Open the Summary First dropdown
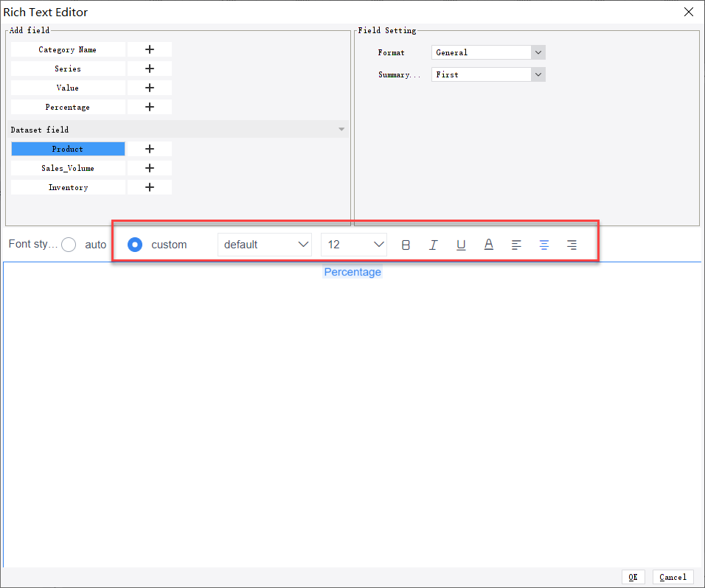The width and height of the screenshot is (705, 588). (x=488, y=74)
